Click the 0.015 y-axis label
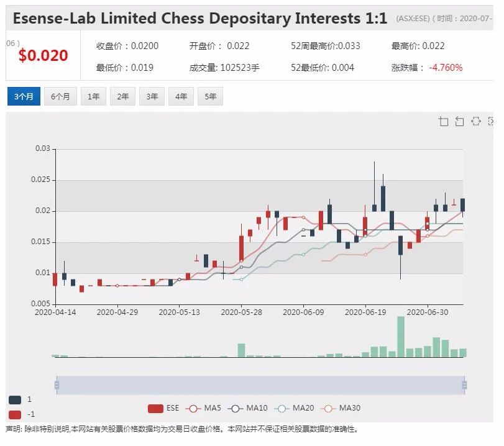 40,242
